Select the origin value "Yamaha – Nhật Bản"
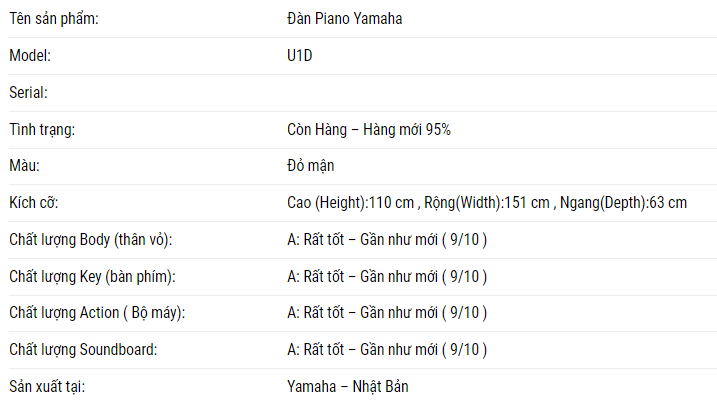This screenshot has height=402, width=717. coord(348,386)
